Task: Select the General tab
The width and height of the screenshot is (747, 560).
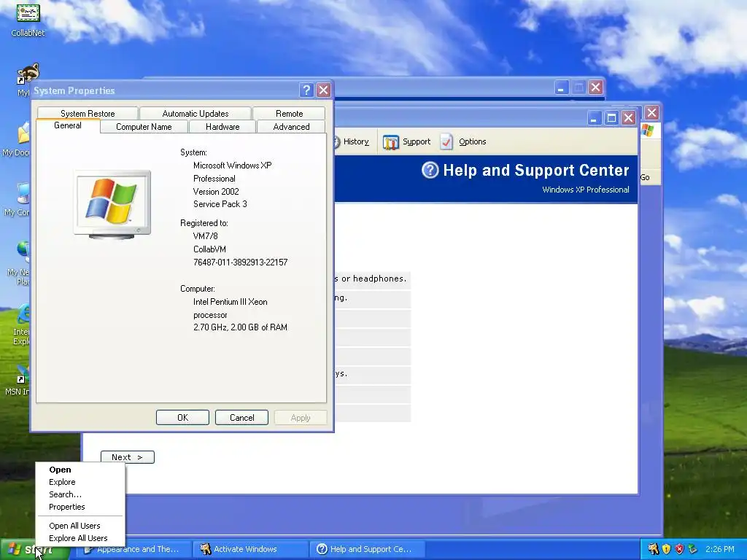Action: point(68,125)
